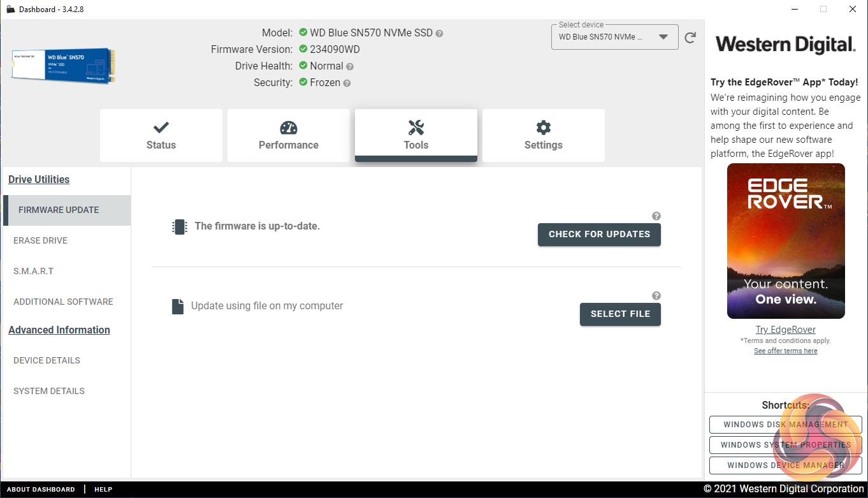Select Firmware Update in the sidebar
This screenshot has height=498, width=868.
pos(67,210)
